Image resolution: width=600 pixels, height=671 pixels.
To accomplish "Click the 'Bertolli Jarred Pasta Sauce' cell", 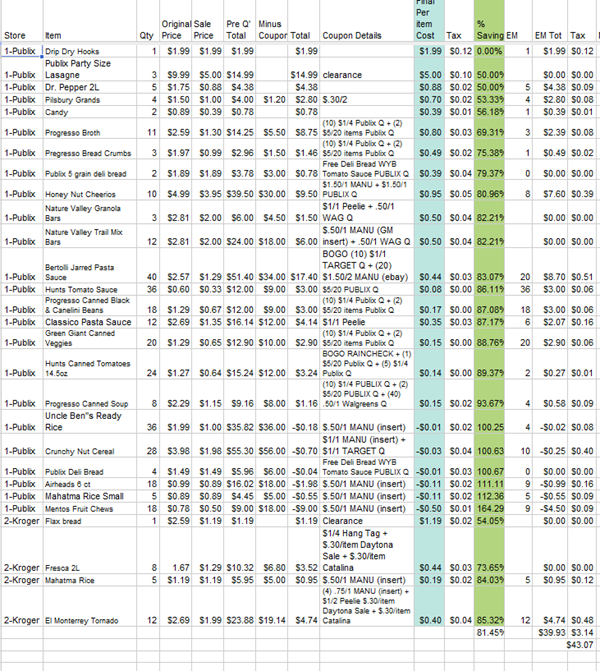I will 89,265.
